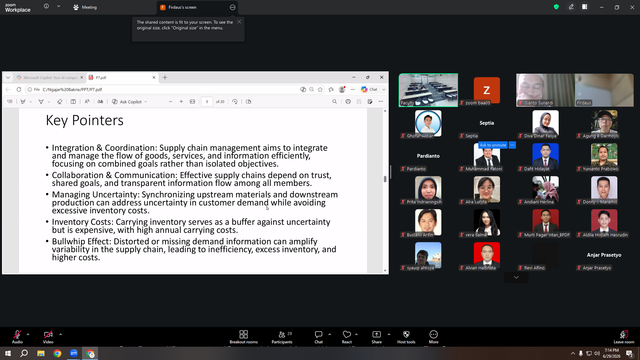Open notification center in system tray
The width and height of the screenshot is (640, 360).
click(x=629, y=353)
